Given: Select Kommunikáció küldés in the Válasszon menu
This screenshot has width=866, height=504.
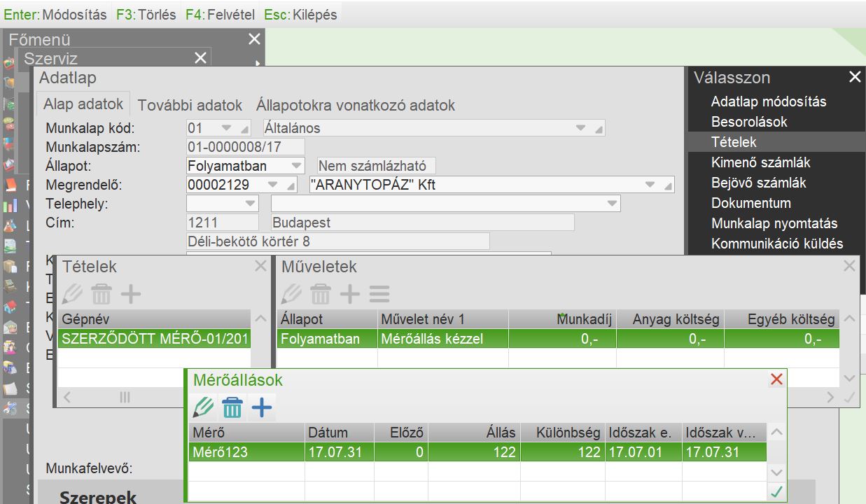Looking at the screenshot, I should [x=777, y=244].
